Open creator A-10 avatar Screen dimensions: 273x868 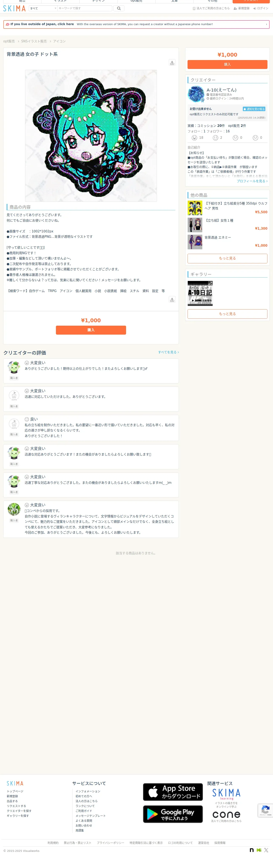(196, 94)
